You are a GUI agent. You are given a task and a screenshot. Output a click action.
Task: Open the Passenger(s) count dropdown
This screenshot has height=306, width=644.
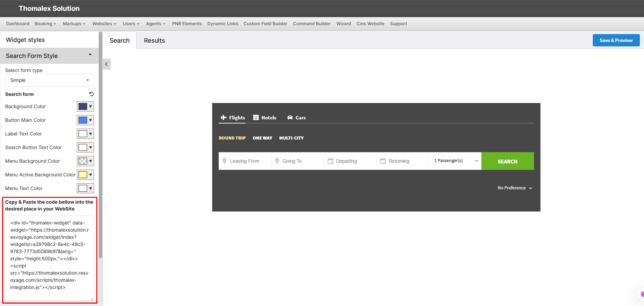pos(455,161)
